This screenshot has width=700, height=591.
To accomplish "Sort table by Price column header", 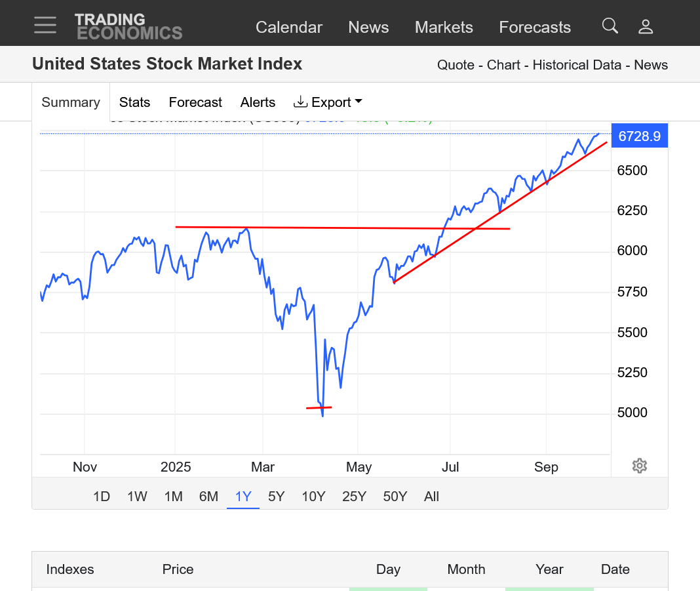I will [178, 569].
